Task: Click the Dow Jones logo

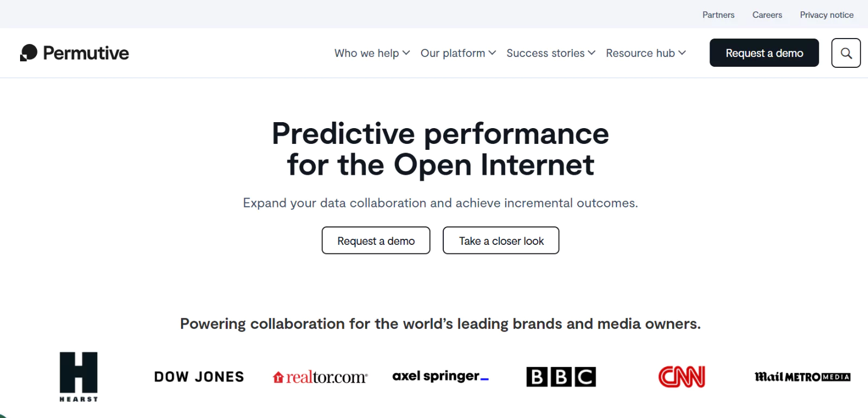Action: pyautogui.click(x=199, y=376)
